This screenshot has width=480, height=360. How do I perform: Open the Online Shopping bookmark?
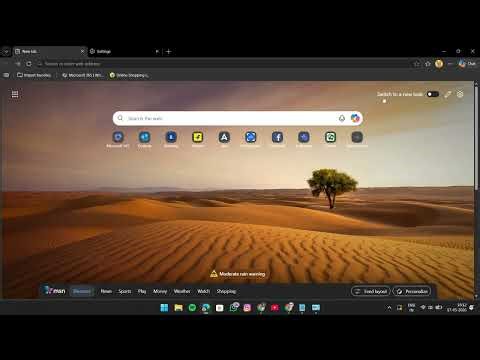pos(129,75)
